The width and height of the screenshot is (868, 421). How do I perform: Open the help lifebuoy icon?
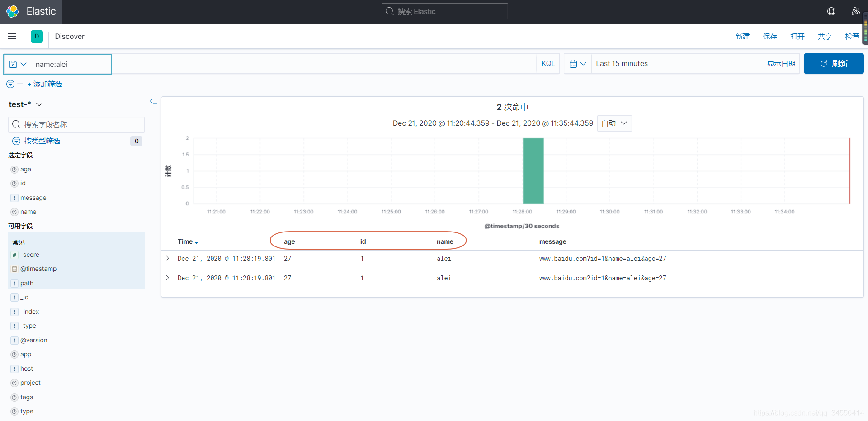(831, 11)
